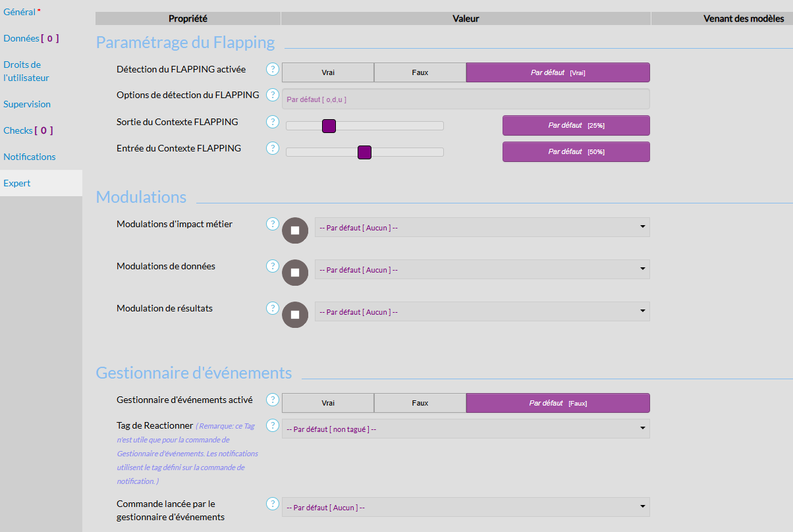793x532 pixels.
Task: Expand Modulations d'impact métier dropdown
Action: click(481, 228)
